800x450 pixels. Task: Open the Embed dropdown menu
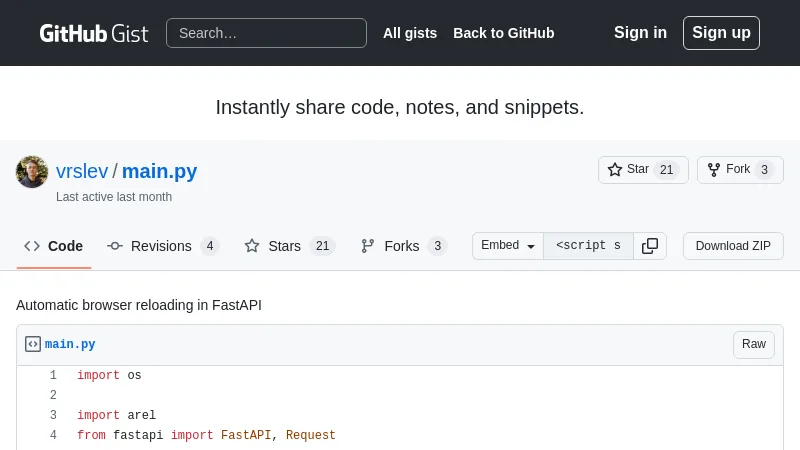(508, 246)
